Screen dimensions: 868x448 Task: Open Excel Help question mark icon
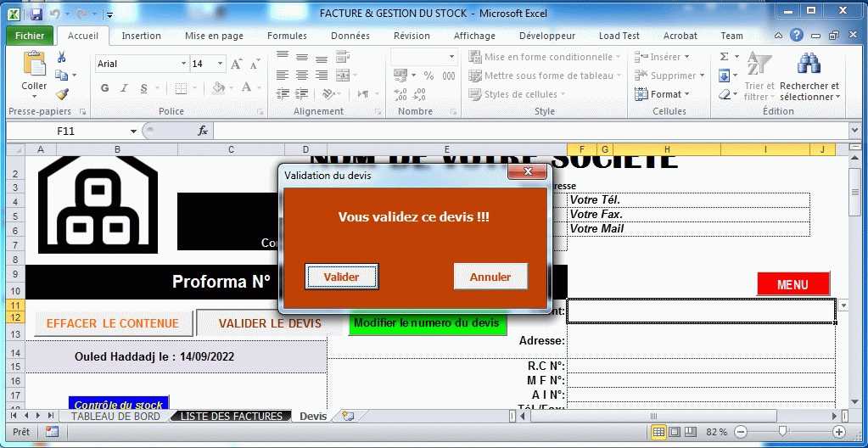(x=796, y=36)
